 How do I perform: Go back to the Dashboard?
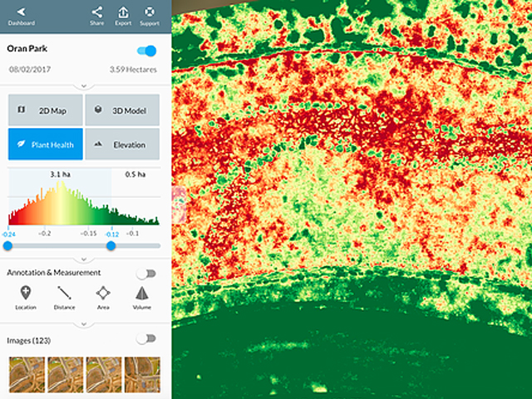[22, 15]
